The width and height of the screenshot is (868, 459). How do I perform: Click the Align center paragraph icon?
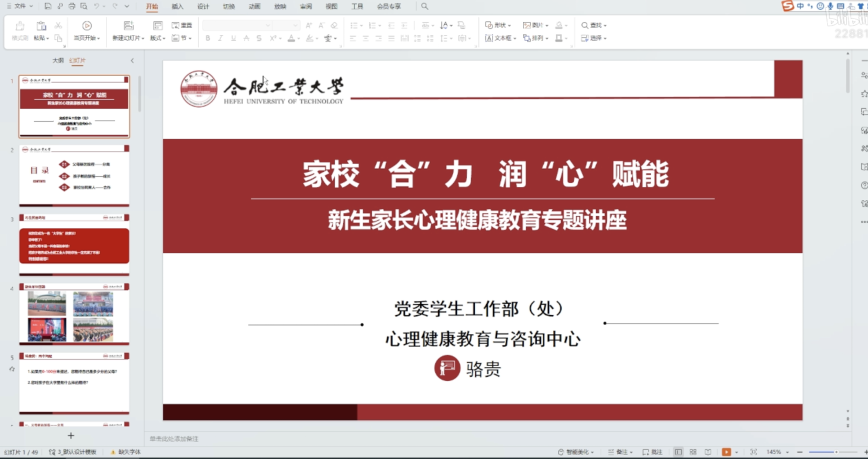pos(365,38)
